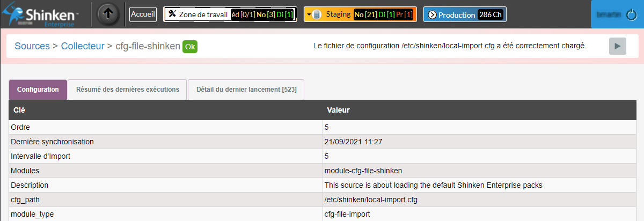Image resolution: width=644 pixels, height=221 pixels.
Task: Follow the Sources breadcrumb link
Action: pyautogui.click(x=32, y=46)
